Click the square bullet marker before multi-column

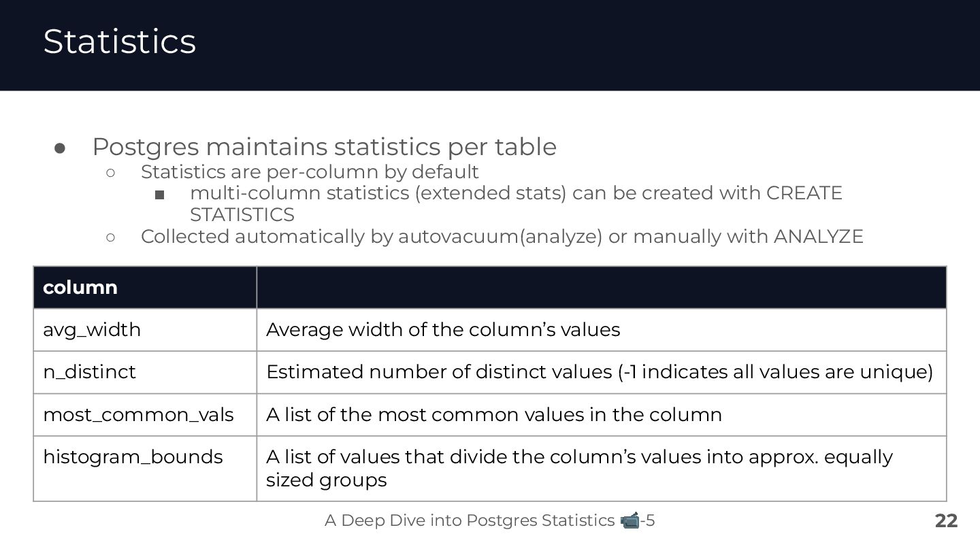tap(160, 195)
